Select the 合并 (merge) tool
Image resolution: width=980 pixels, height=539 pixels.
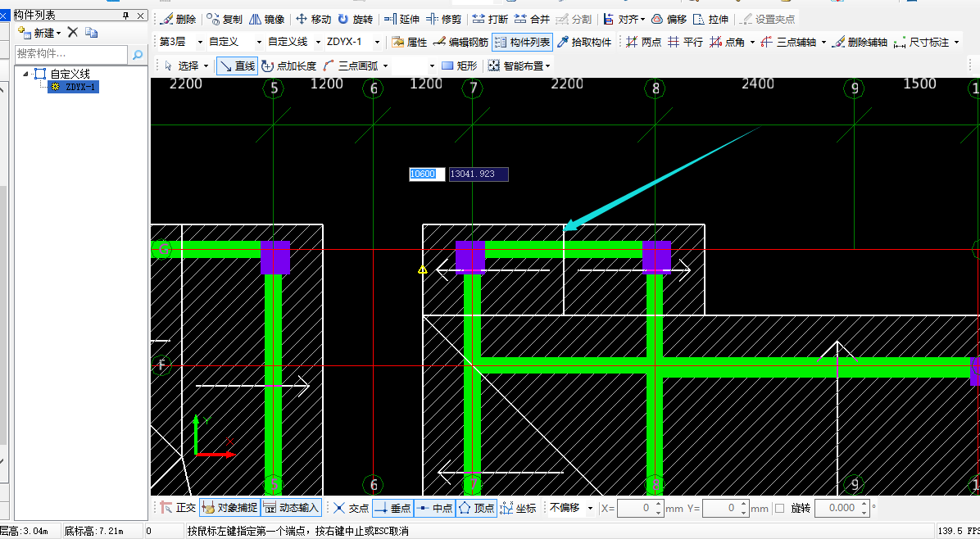click(532, 20)
